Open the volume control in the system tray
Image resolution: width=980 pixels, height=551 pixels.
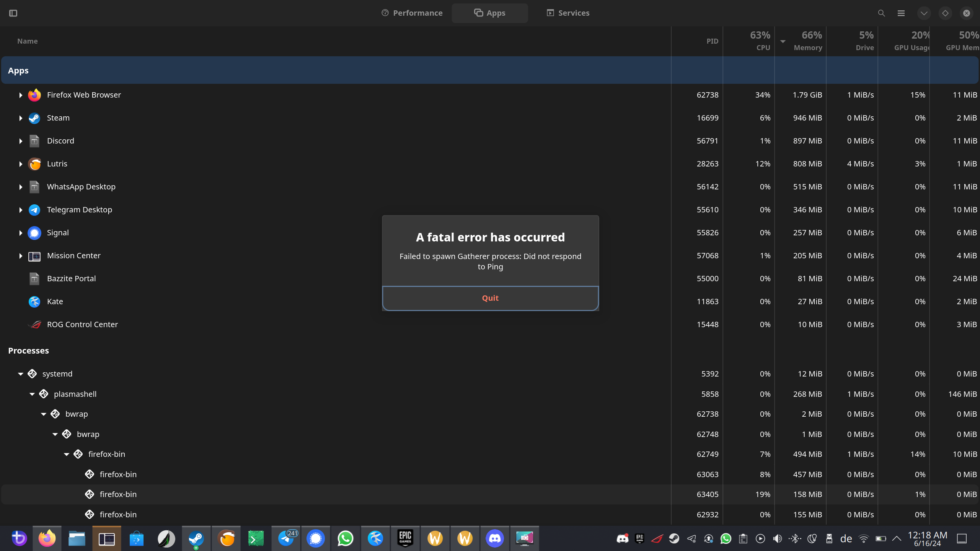(777, 539)
